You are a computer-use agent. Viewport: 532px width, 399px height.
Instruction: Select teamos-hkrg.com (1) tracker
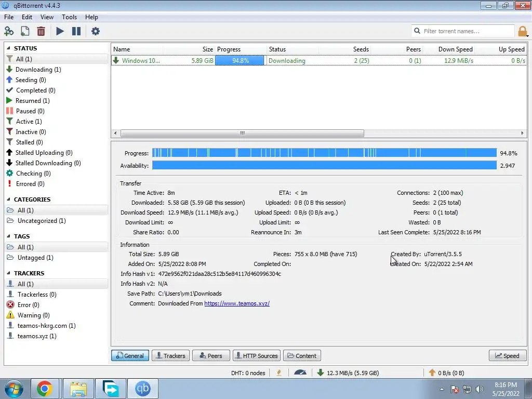click(56, 326)
